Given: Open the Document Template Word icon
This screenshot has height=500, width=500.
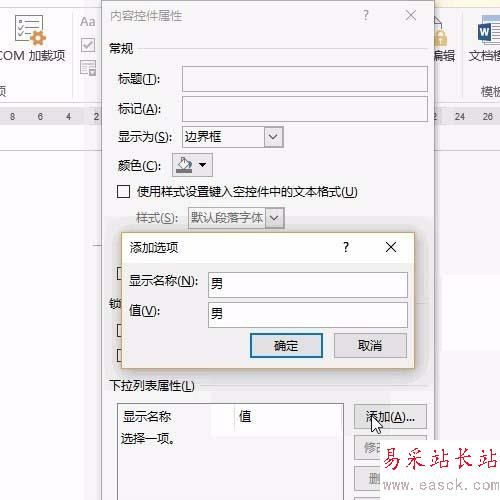Looking at the screenshot, I should (x=489, y=30).
